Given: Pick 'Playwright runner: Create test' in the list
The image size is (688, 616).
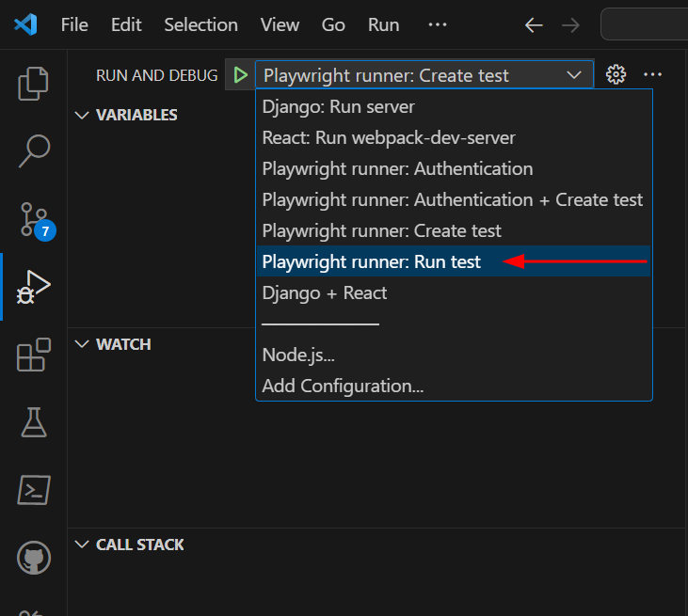Looking at the screenshot, I should click(x=454, y=230).
